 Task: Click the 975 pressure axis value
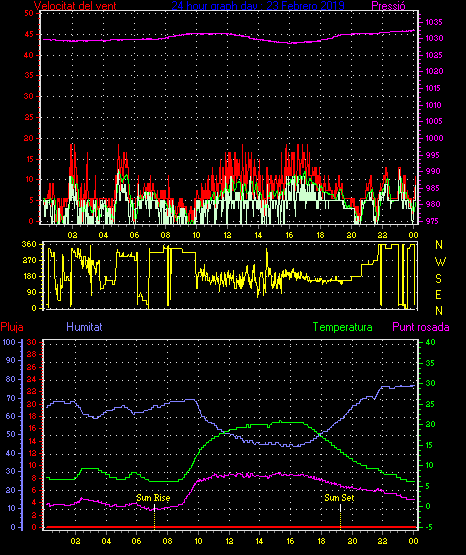(x=432, y=221)
